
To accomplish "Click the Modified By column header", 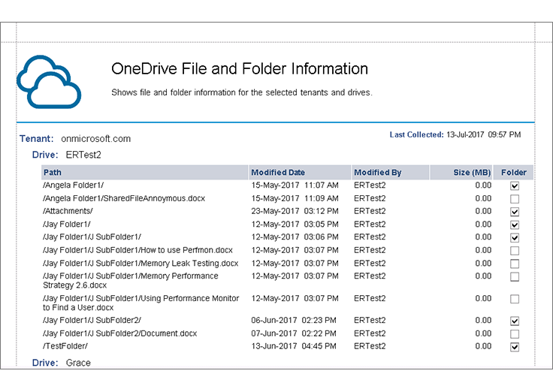I will pyautogui.click(x=391, y=173).
